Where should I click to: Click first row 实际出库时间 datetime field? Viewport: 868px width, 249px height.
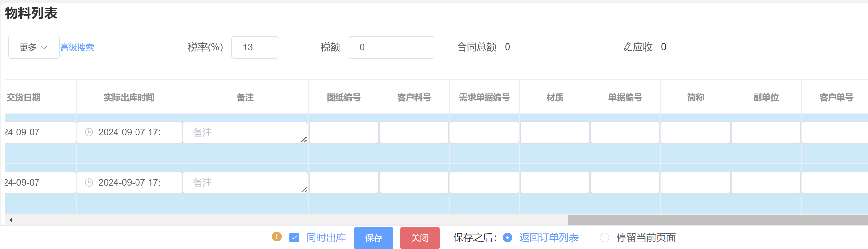[129, 132]
